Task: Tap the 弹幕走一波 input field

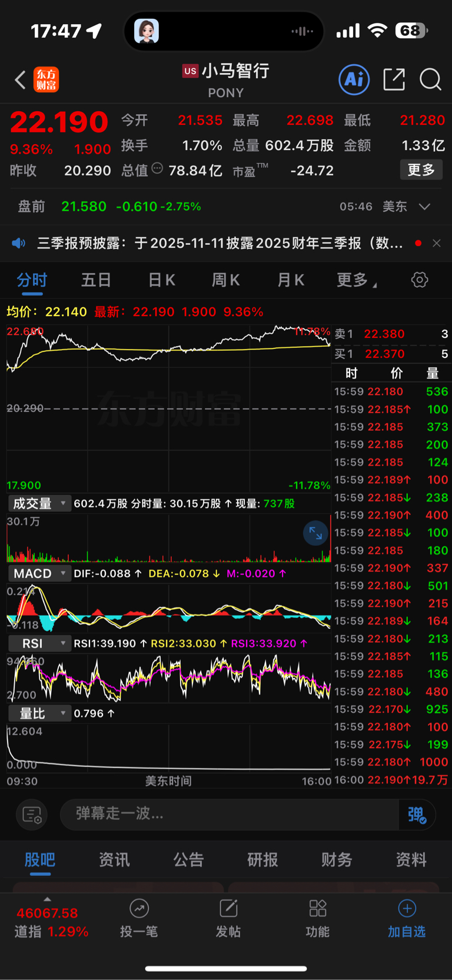Action: pos(230,815)
